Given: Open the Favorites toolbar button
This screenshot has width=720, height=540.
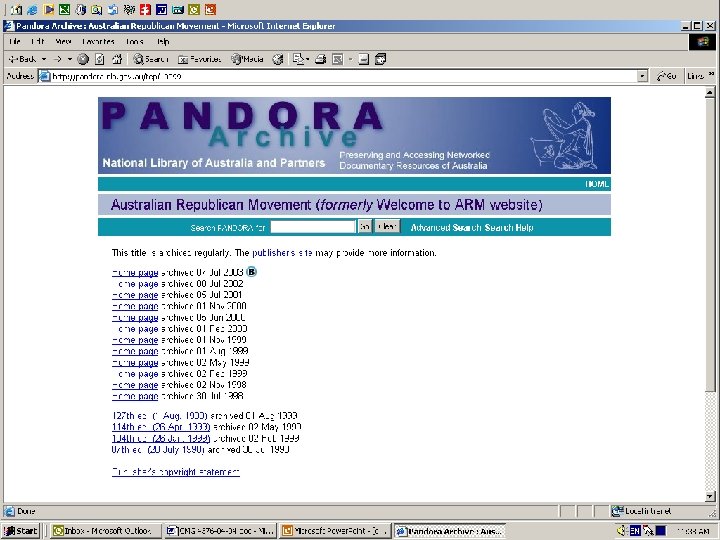Looking at the screenshot, I should (199, 59).
